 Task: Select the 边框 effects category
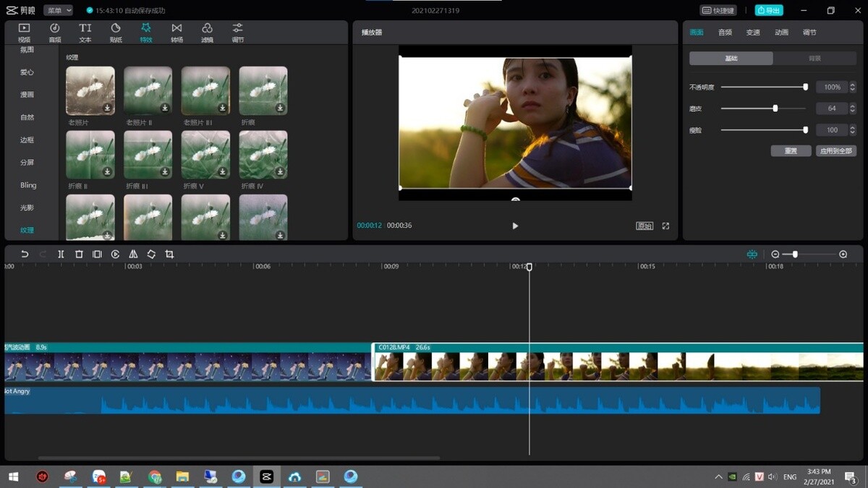click(x=27, y=140)
